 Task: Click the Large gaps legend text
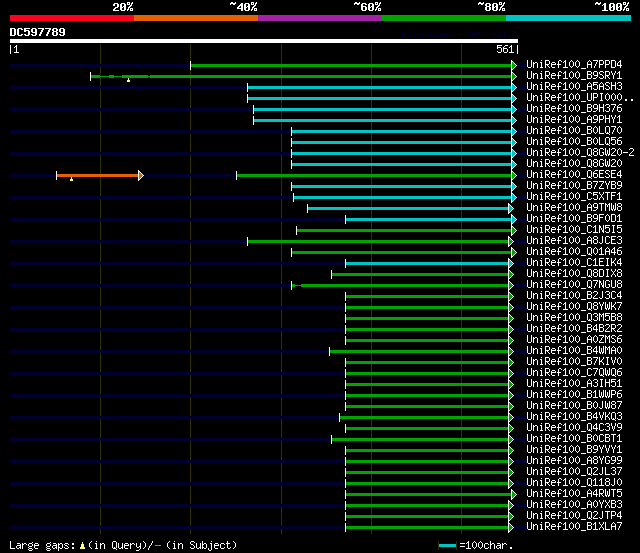coord(42,546)
